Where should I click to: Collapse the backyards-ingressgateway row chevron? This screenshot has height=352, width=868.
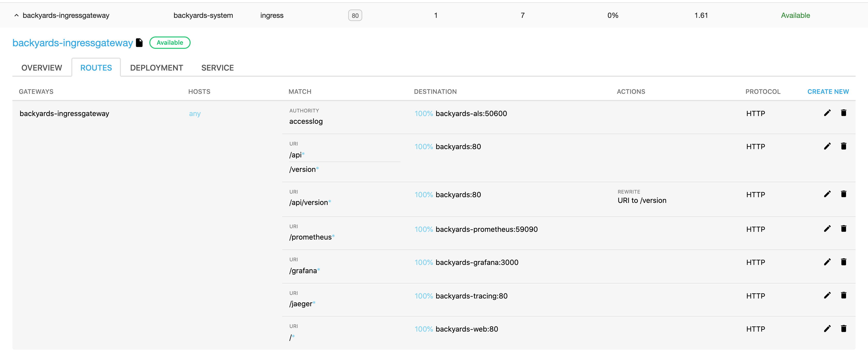coord(16,16)
